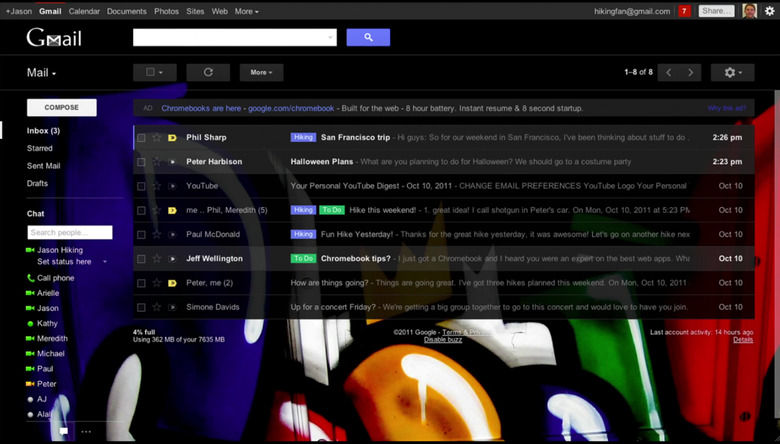Open Sites from the top bar

pos(195,11)
